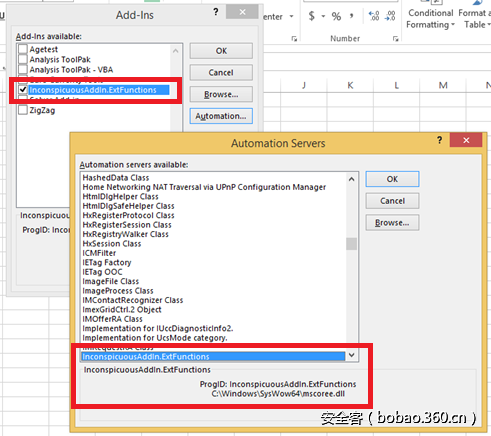Click Browse... in Automation Servers dialog

tap(392, 223)
